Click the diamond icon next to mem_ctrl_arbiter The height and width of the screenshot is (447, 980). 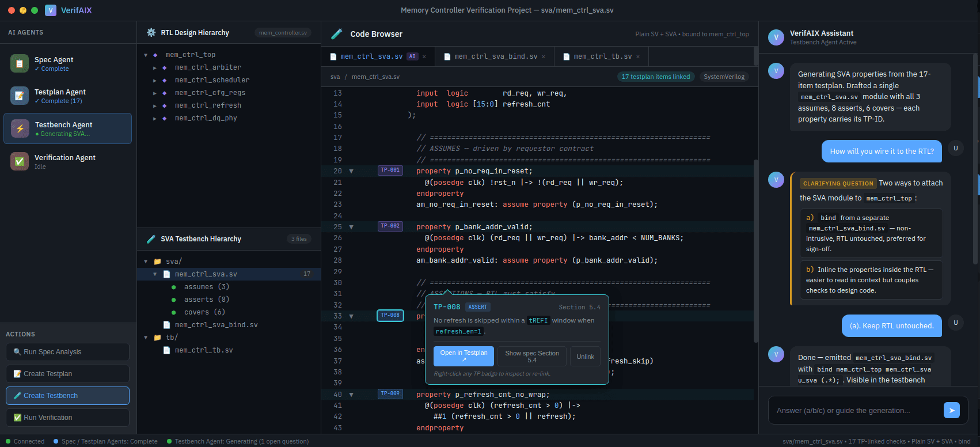(164, 67)
